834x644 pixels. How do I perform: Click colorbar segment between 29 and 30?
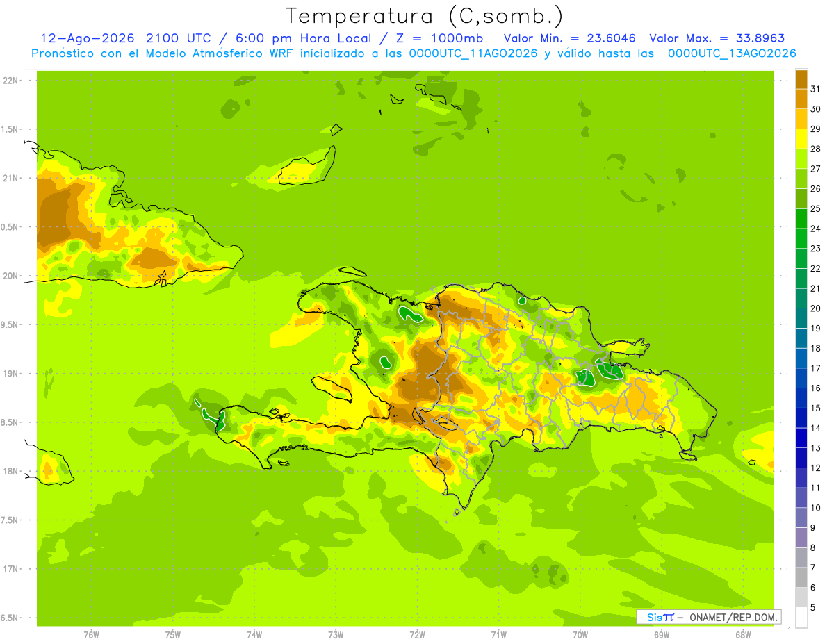click(x=801, y=119)
